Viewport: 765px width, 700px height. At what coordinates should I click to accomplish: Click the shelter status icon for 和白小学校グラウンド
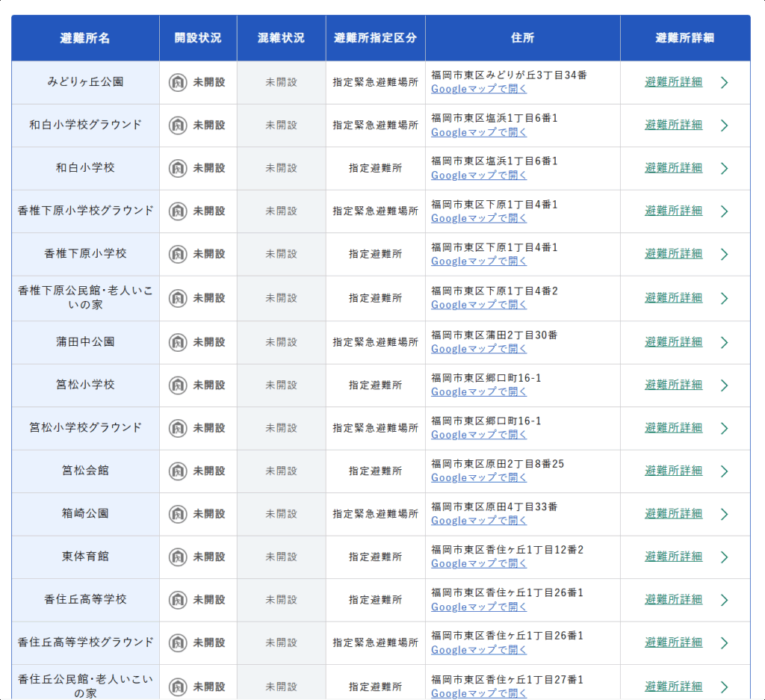tap(178, 126)
